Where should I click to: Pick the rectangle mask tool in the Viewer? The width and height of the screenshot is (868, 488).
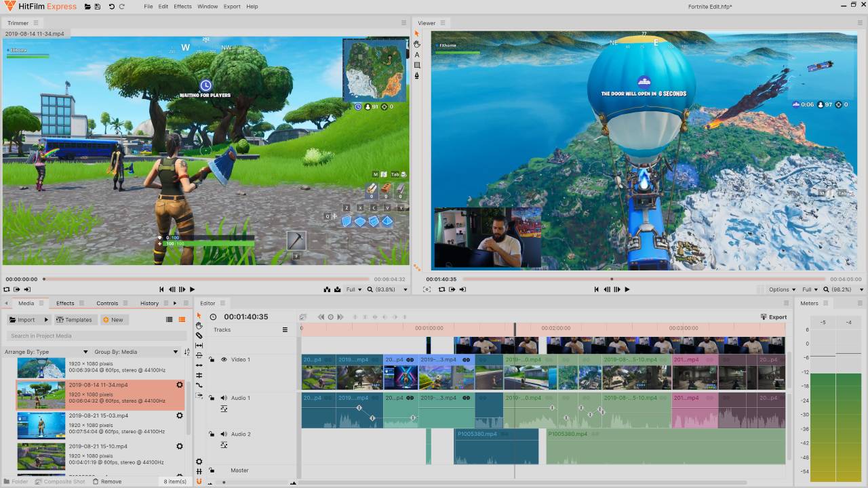tap(417, 65)
